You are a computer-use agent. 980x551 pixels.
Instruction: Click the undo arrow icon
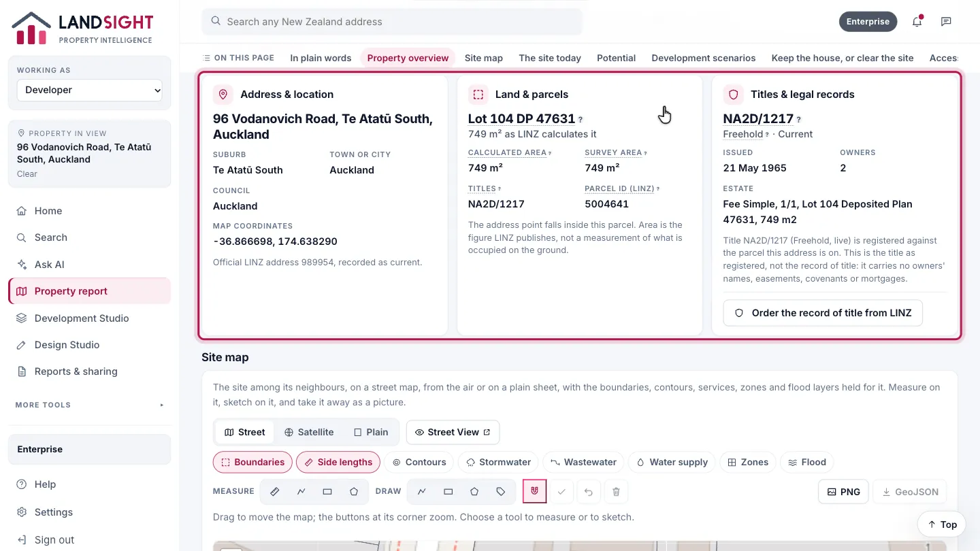tap(589, 491)
